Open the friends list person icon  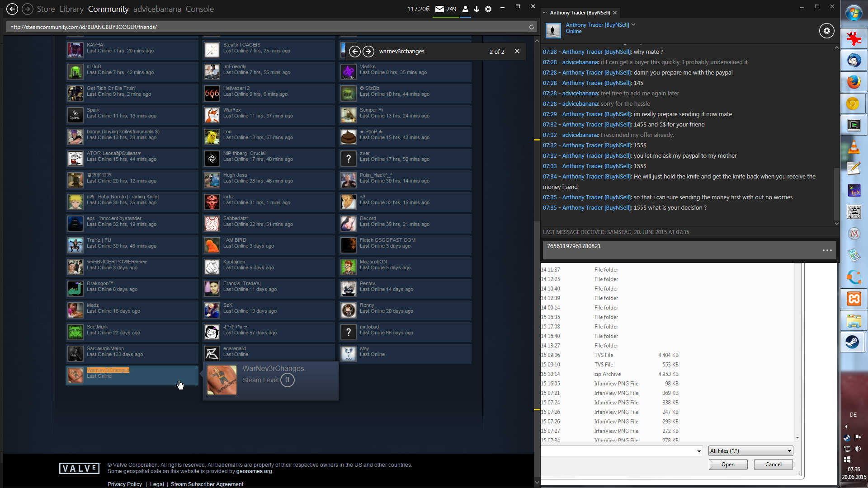[x=465, y=9]
